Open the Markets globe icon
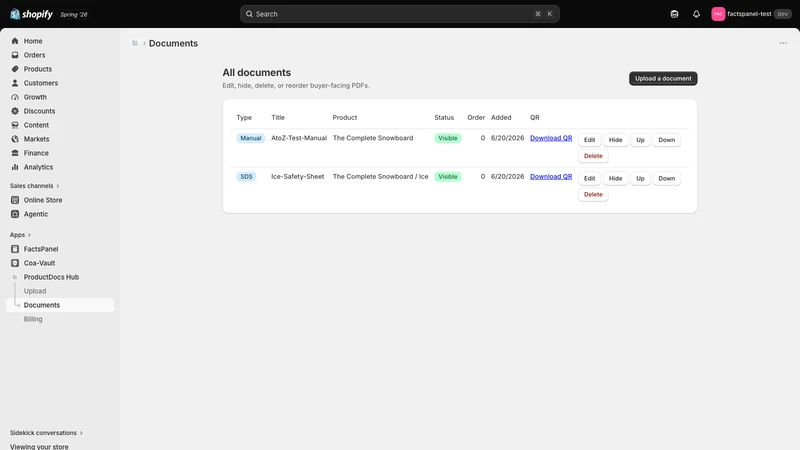This screenshot has width=800, height=450. [15, 139]
